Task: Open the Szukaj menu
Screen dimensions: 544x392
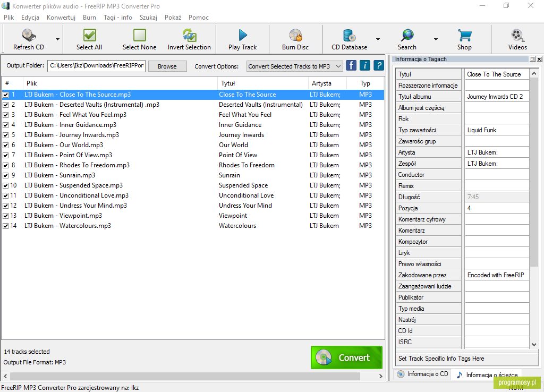Action: click(149, 18)
